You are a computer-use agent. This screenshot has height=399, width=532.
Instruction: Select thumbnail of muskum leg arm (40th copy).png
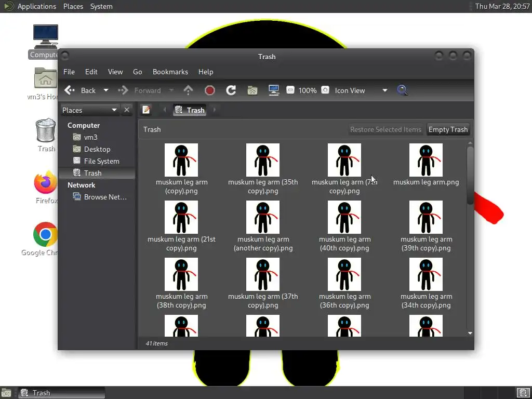pyautogui.click(x=344, y=217)
